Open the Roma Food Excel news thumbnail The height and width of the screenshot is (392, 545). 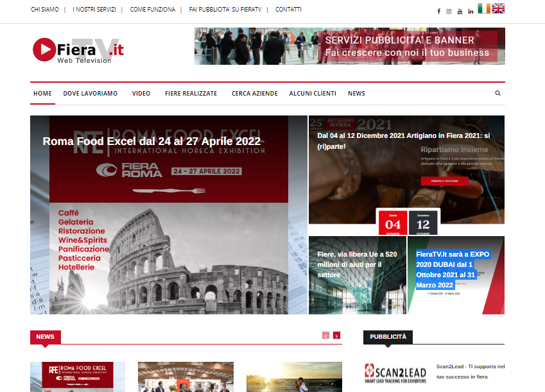click(78, 377)
